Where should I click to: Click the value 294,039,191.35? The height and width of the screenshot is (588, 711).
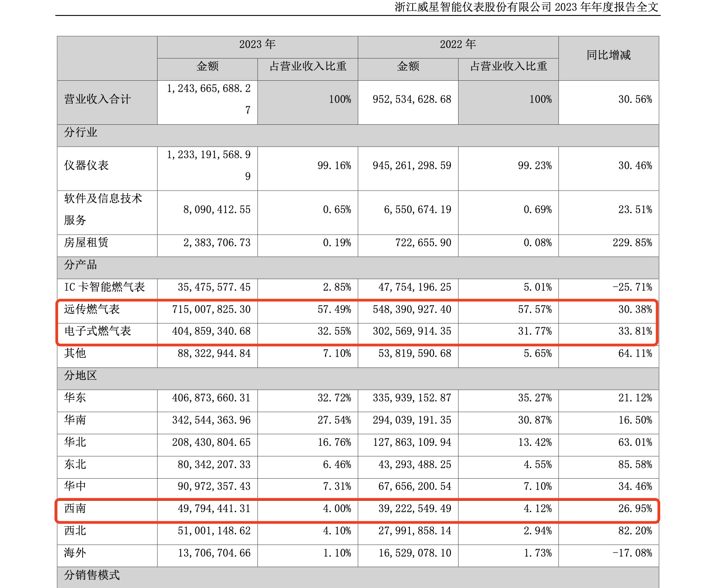click(x=412, y=420)
